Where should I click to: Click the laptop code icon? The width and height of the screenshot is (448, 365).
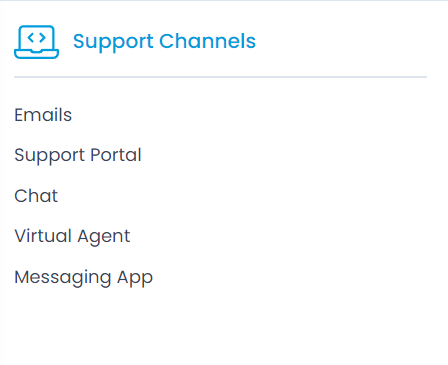(x=36, y=42)
